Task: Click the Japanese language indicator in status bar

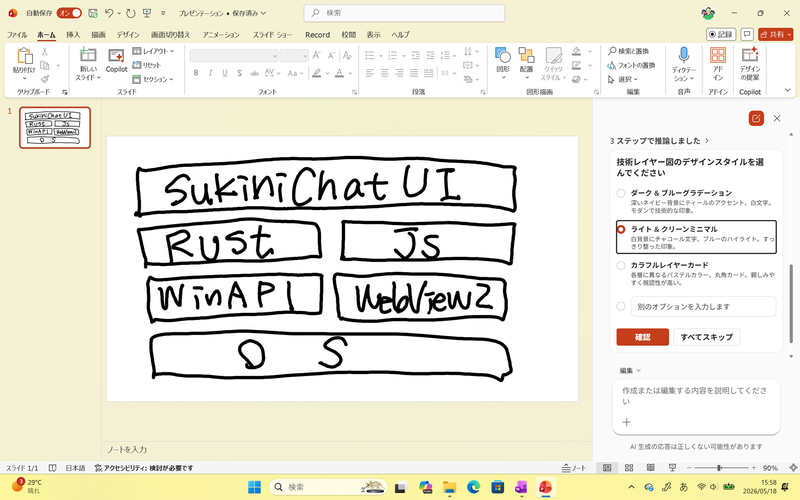Action: (x=75, y=468)
